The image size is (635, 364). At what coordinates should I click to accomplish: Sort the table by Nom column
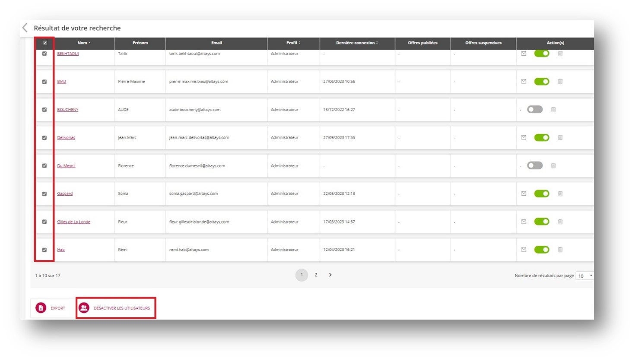click(84, 43)
